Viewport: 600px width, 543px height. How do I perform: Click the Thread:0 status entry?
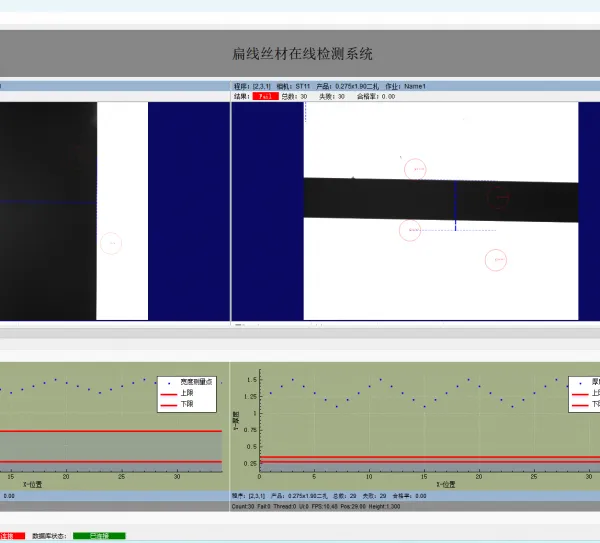pyautogui.click(x=285, y=506)
